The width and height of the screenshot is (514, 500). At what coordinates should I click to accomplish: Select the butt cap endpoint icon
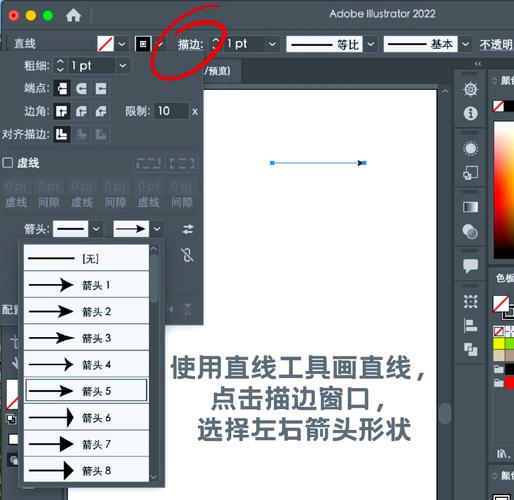pos(62,89)
